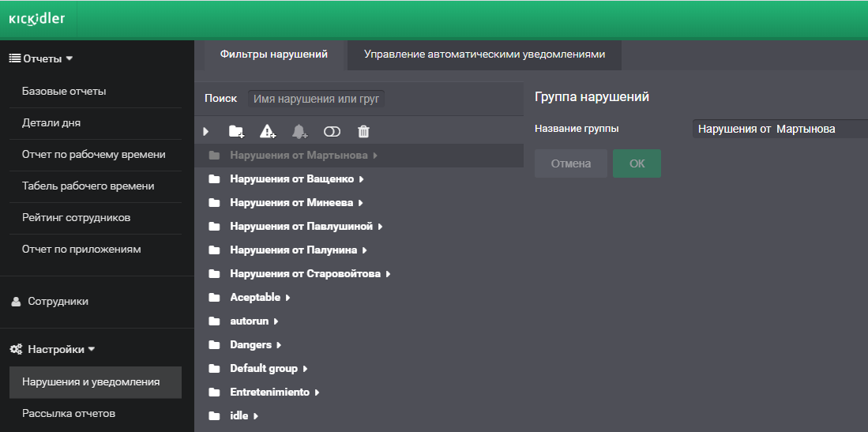The width and height of the screenshot is (868, 432).
Task: Click the Kickidler logo
Action: click(x=37, y=20)
